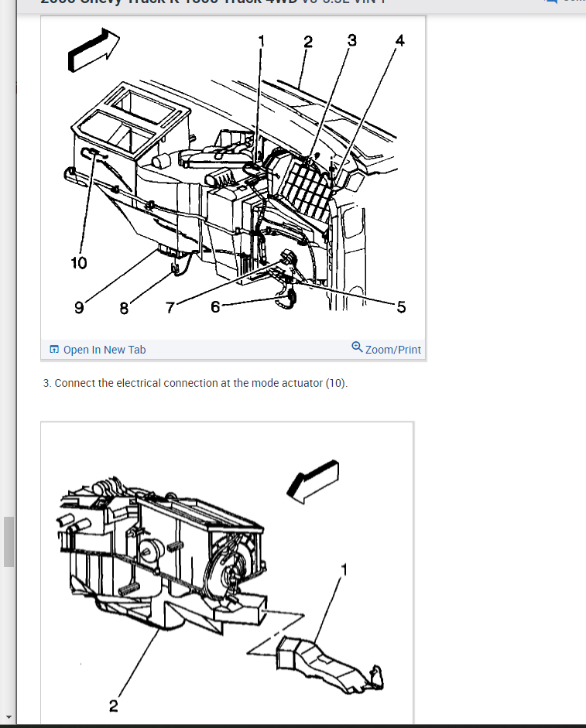Click the Open In New Tab icon
Viewport: 586px width, 728px height.
(54, 349)
